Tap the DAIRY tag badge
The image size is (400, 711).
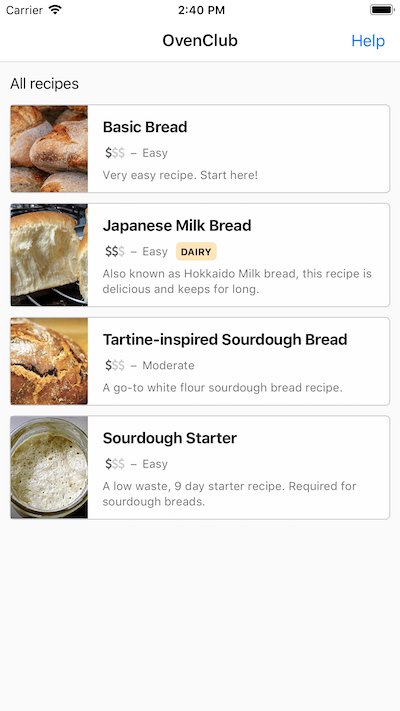tap(196, 252)
